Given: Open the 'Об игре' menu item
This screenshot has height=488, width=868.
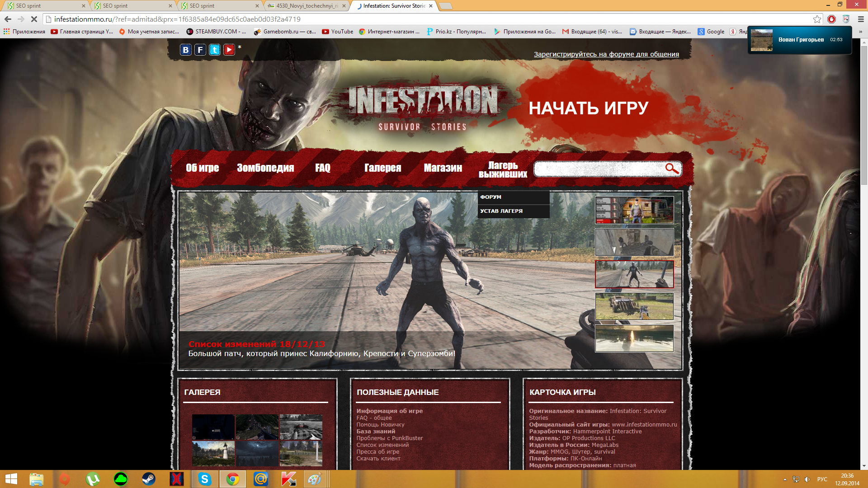Looking at the screenshot, I should pos(203,168).
